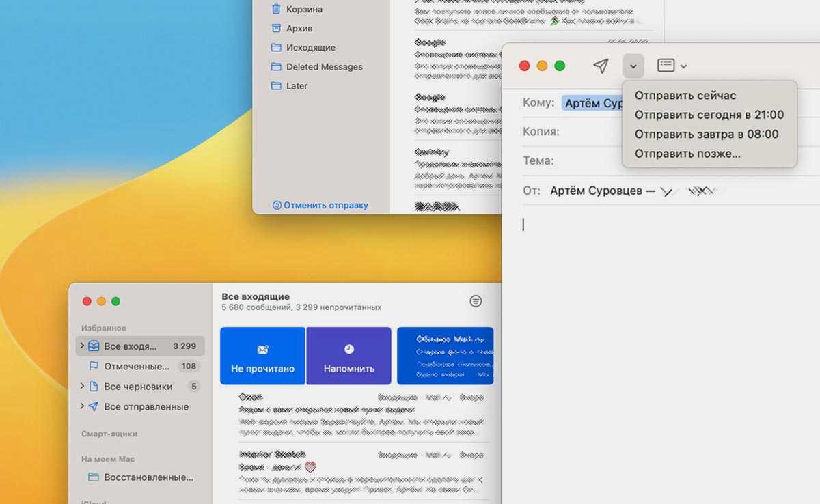Toggle the Напомнить reminder filter
This screenshot has width=820, height=504.
click(348, 356)
